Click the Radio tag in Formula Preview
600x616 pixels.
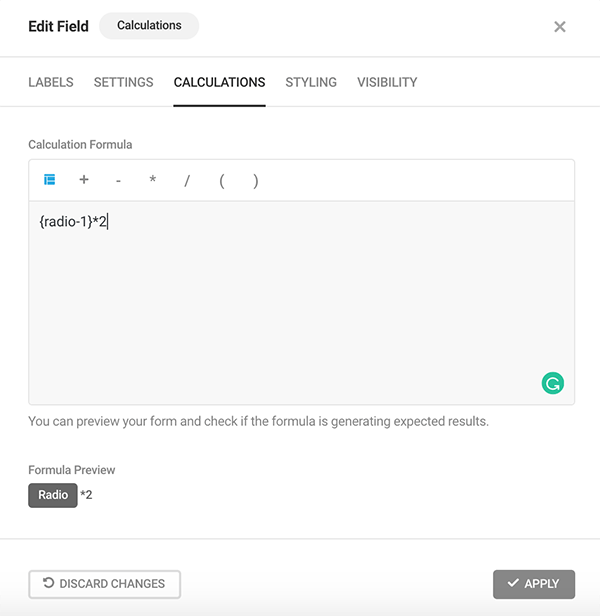pyautogui.click(x=53, y=495)
